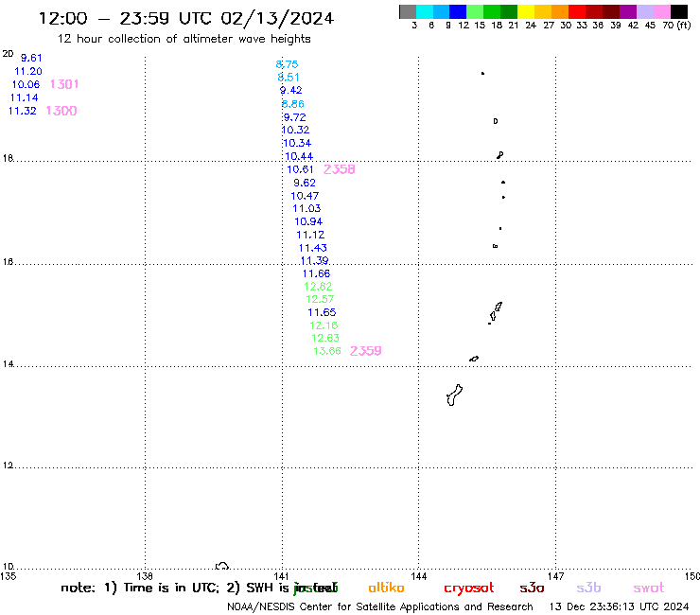The width and height of the screenshot is (700, 615).
Task: Click the green value 12.62
Action: [x=318, y=287]
